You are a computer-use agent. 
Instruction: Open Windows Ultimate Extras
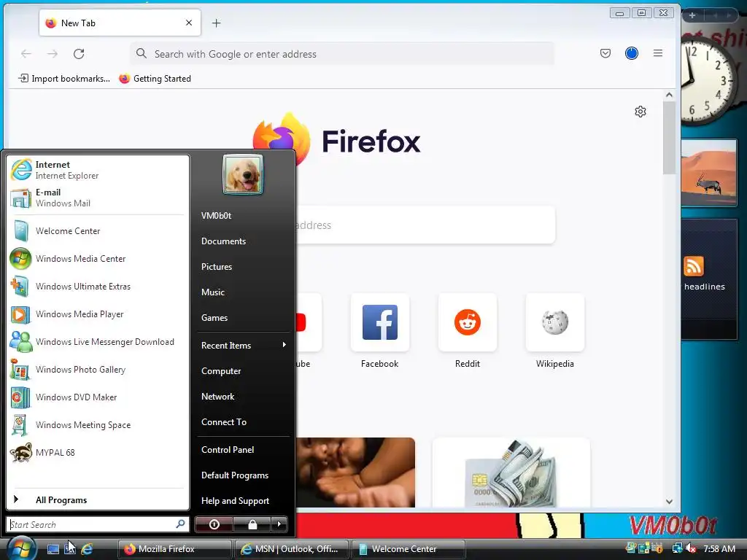(97, 286)
